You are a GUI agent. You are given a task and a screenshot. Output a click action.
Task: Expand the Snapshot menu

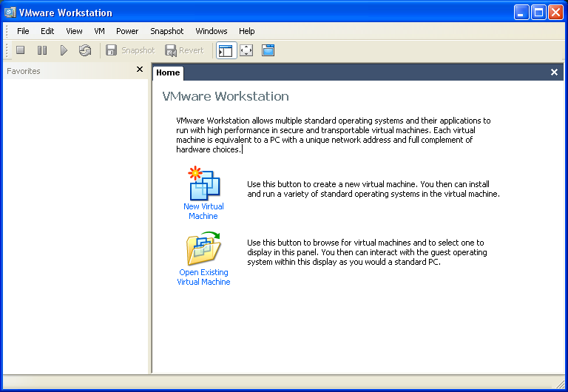(x=167, y=31)
